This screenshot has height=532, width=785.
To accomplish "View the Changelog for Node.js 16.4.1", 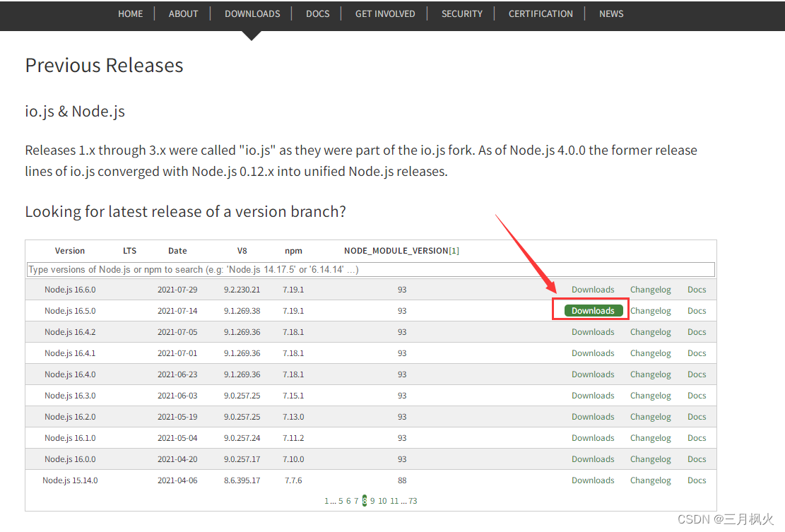I will [x=650, y=353].
